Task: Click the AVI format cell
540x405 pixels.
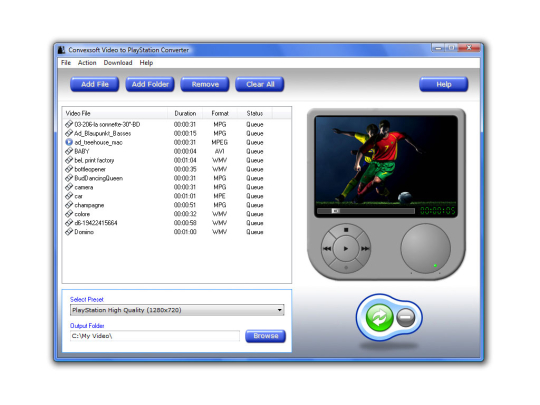Action: tap(219, 151)
